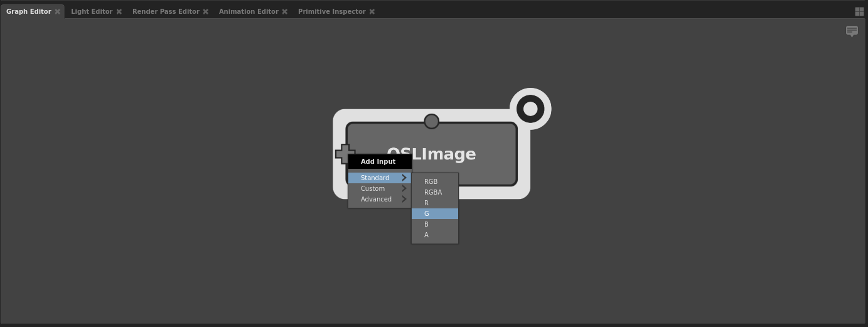Image resolution: width=868 pixels, height=327 pixels.
Task: Choose the B channel input
Action: pyautogui.click(x=435, y=224)
